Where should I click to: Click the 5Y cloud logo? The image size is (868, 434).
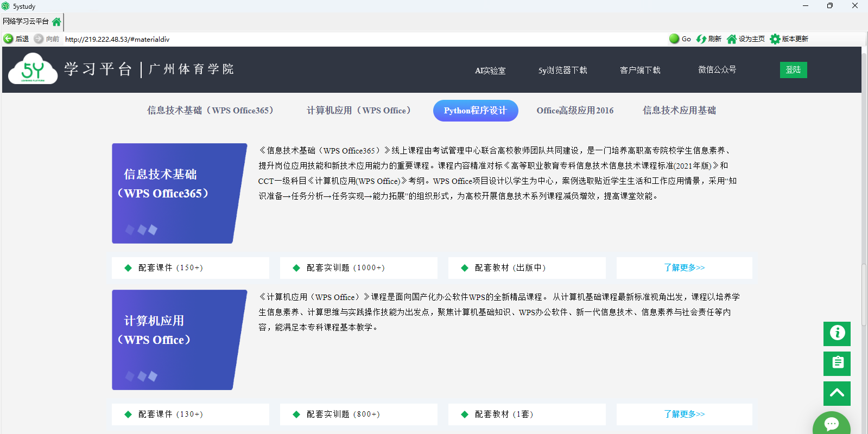33,69
